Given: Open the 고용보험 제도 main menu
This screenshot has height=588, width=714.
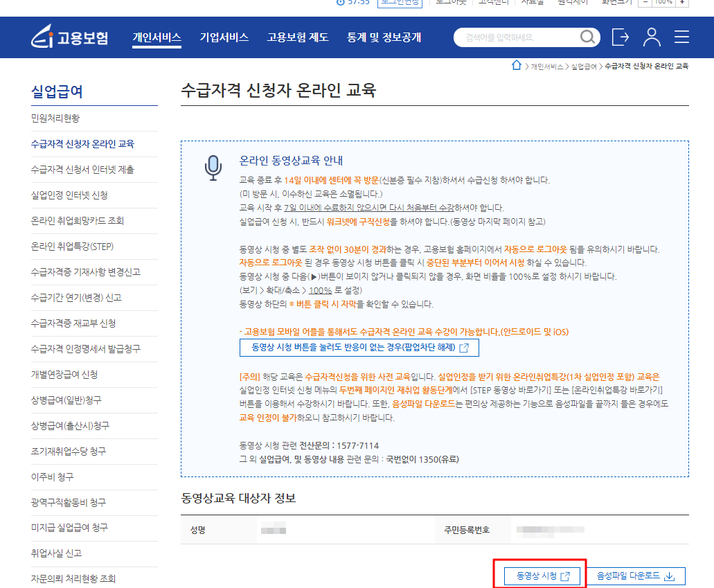Looking at the screenshot, I should point(298,37).
